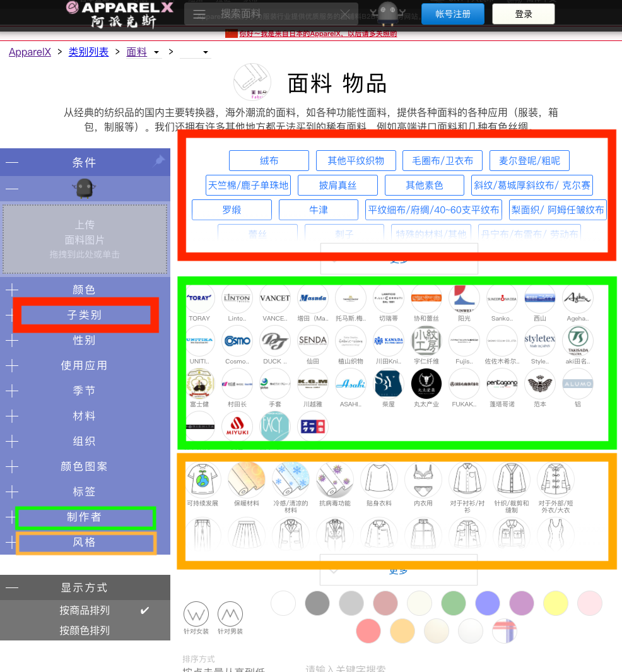
Task: Pick the ALUMO 铝 brand logo
Action: [x=577, y=384]
